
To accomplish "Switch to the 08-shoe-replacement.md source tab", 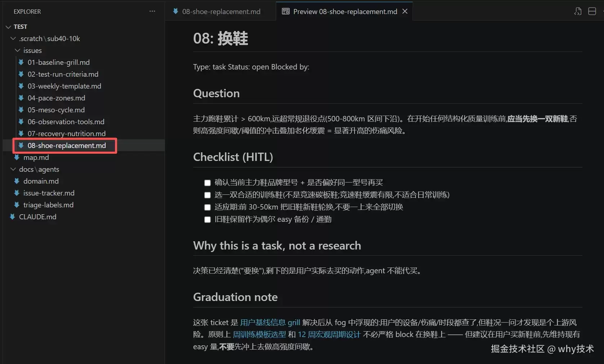I will pos(221,12).
